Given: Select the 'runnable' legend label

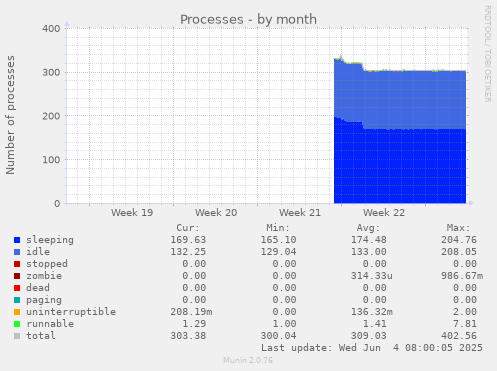Looking at the screenshot, I should click(x=50, y=324).
